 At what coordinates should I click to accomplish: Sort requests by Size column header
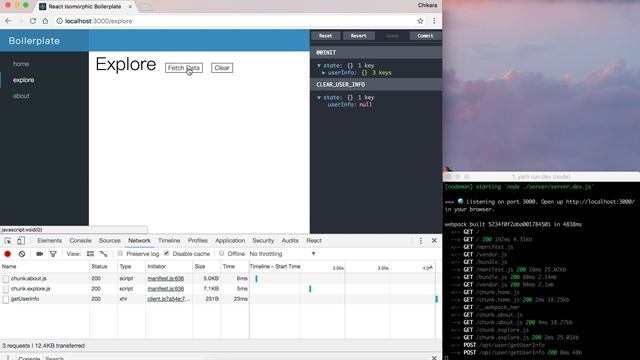[x=206, y=267]
